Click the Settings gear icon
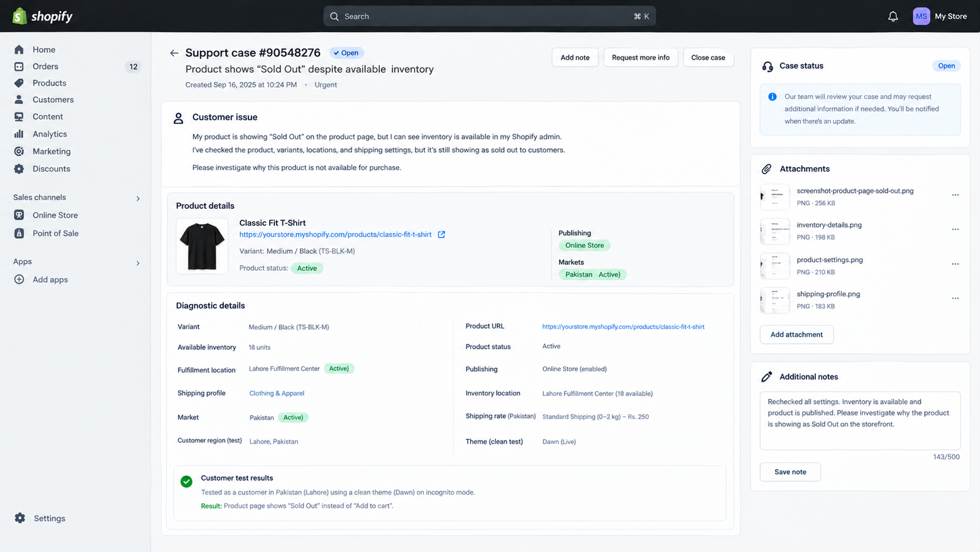980x552 pixels. tap(20, 518)
